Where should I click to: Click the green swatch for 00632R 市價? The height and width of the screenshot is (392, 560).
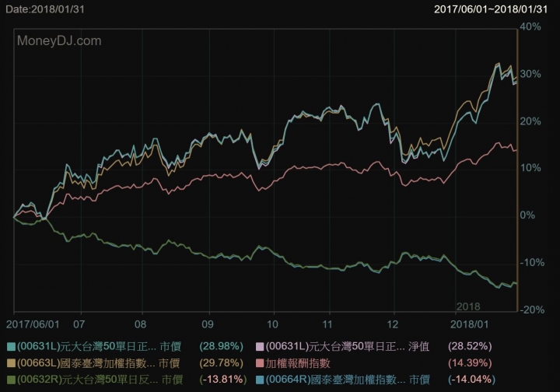pos(11,380)
